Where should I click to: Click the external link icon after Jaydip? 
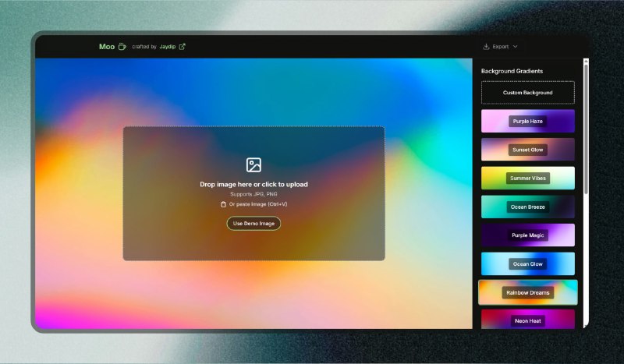point(183,47)
